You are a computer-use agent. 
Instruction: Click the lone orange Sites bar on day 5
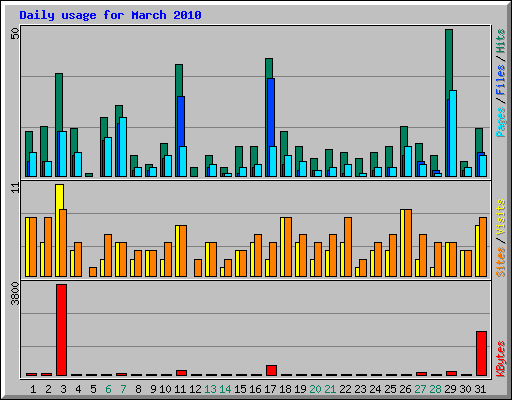[x=93, y=272]
